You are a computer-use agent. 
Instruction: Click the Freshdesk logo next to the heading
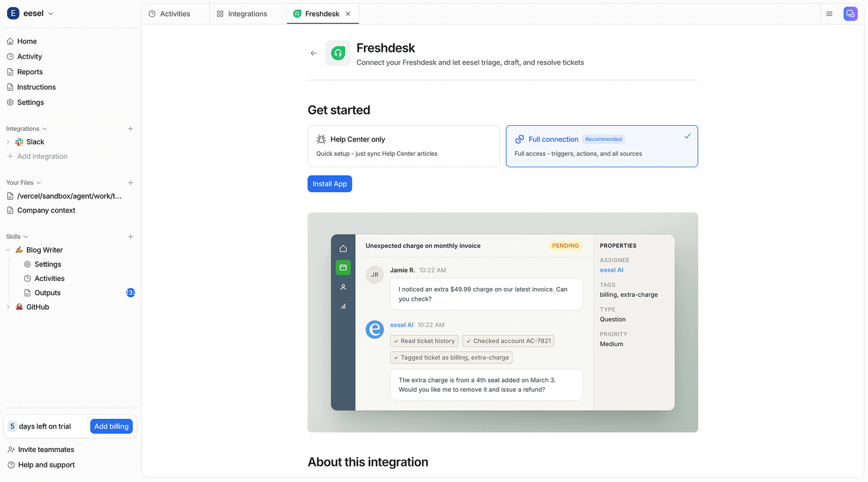point(338,53)
